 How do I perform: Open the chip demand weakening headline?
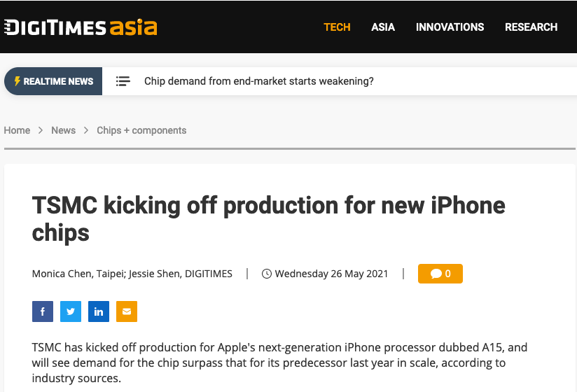[x=258, y=81]
